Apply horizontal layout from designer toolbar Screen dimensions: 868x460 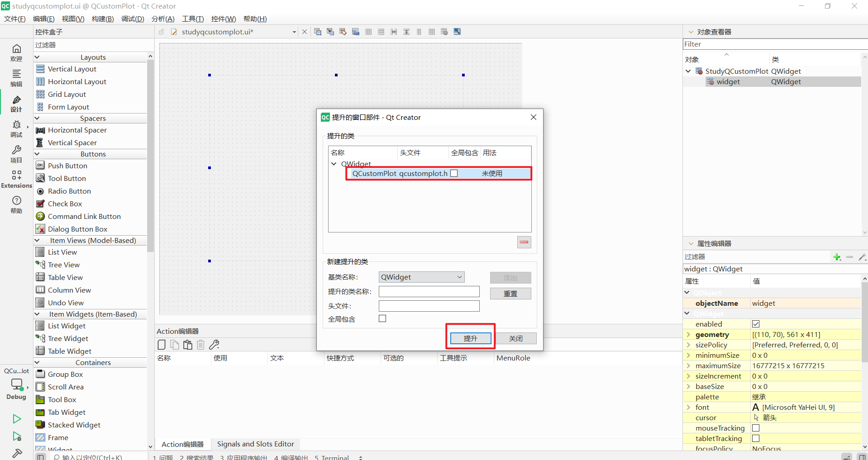(368, 32)
